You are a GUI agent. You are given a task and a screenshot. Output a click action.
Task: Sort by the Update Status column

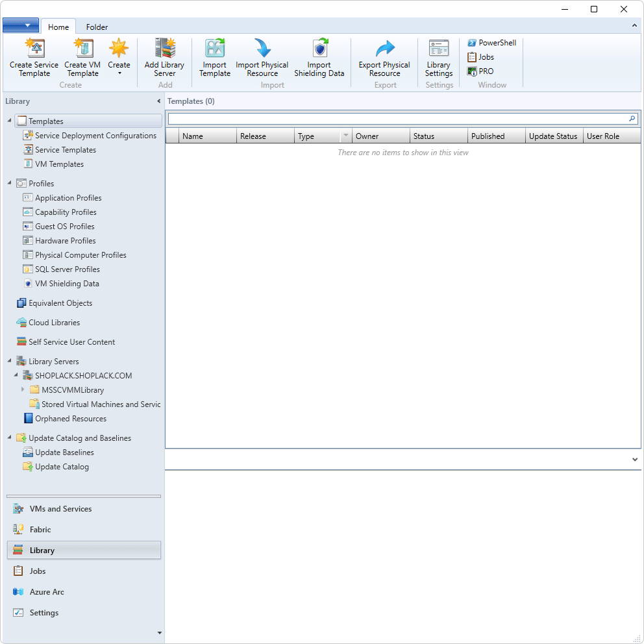point(554,136)
